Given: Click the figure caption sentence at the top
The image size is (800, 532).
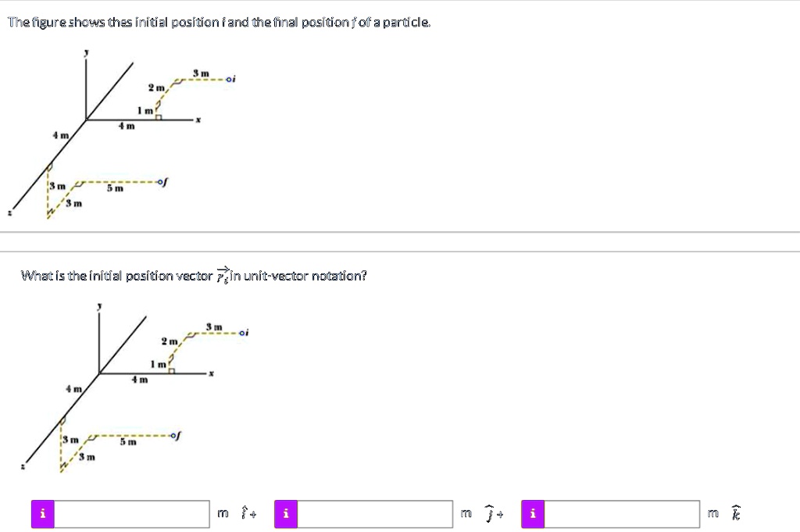Looking at the screenshot, I should 219,22.
